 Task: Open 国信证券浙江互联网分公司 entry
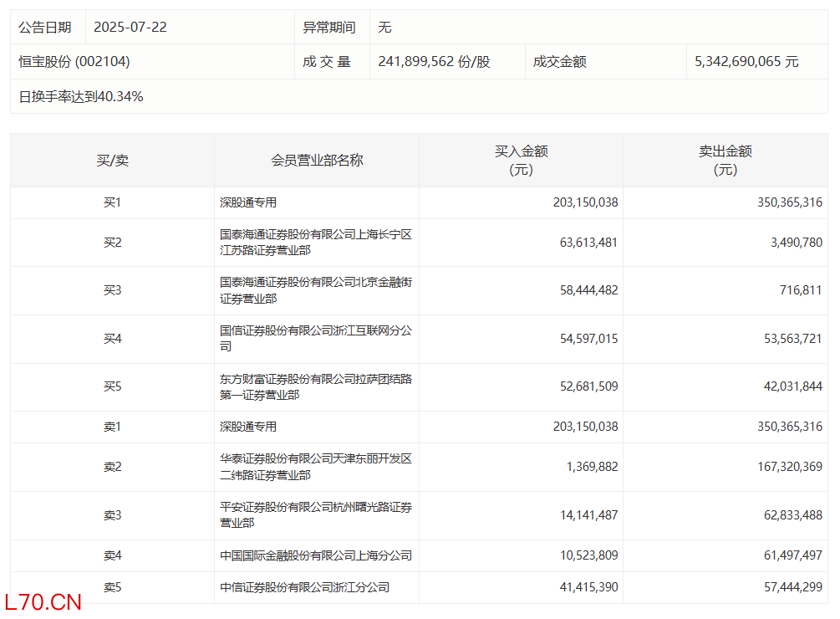[x=316, y=339]
